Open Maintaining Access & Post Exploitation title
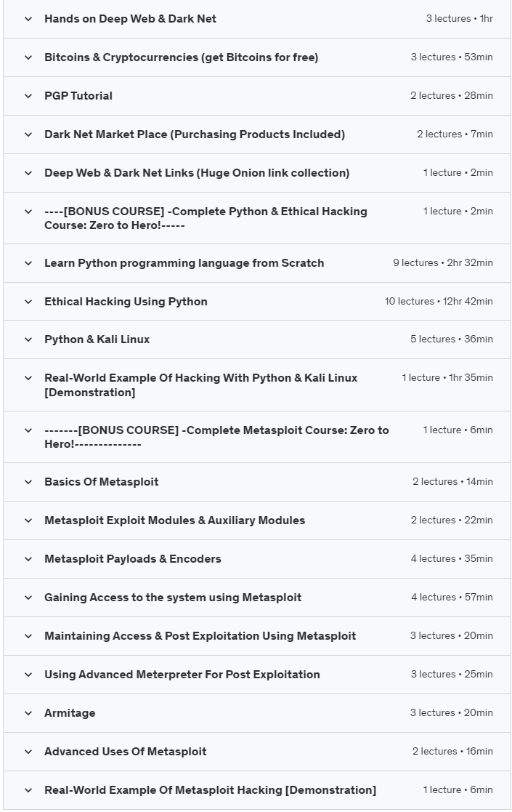This screenshot has width=512, height=812. 200,636
